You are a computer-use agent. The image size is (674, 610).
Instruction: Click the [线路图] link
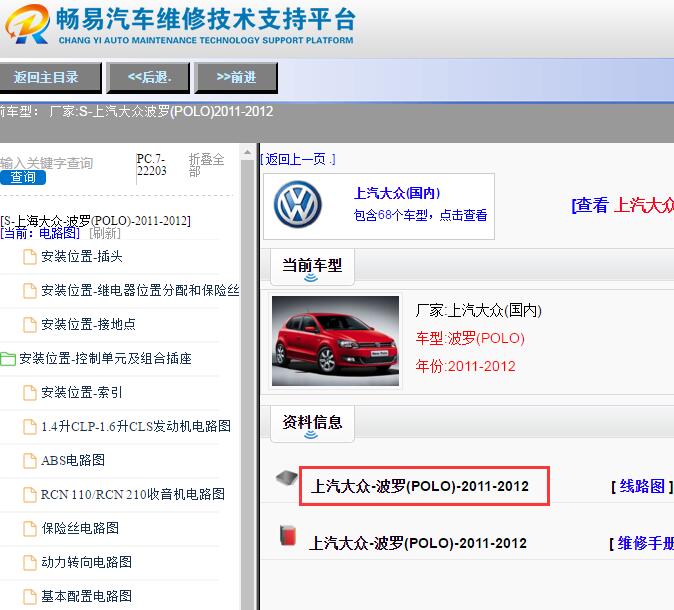pos(641,487)
